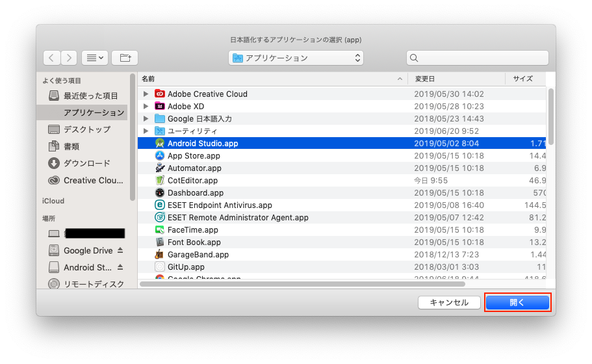
Task: Click into the search field
Action: 477,58
